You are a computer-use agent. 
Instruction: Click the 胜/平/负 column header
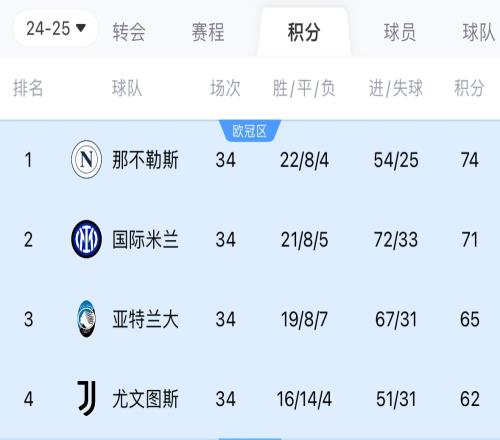304,88
